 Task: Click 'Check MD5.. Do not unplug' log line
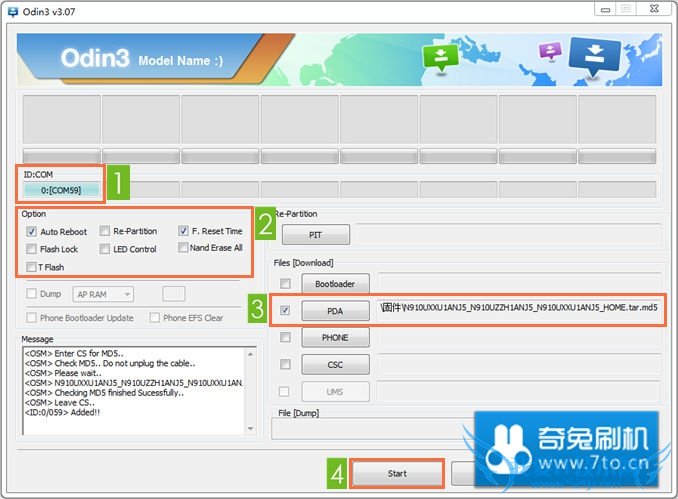(110, 363)
